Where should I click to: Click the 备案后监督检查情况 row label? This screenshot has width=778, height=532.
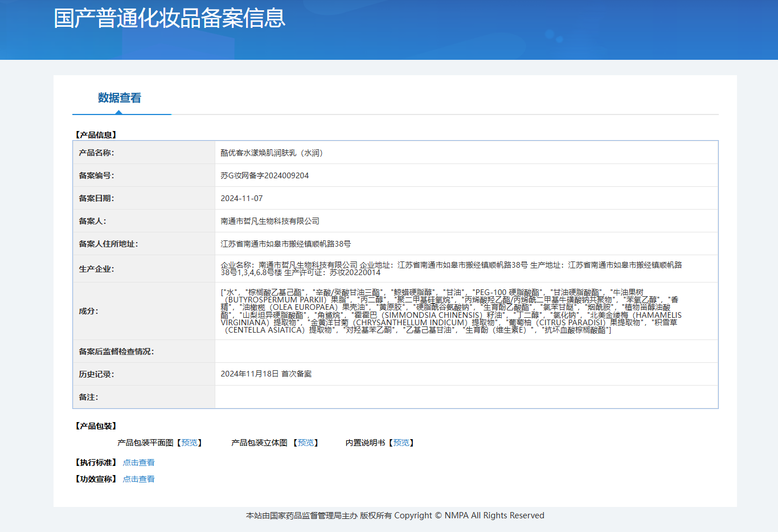tap(116, 351)
